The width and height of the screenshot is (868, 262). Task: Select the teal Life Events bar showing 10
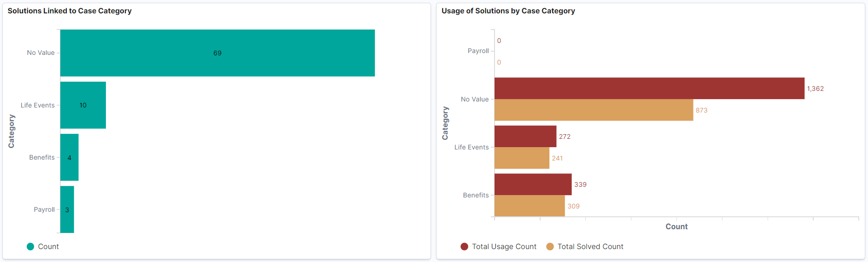pos(83,105)
